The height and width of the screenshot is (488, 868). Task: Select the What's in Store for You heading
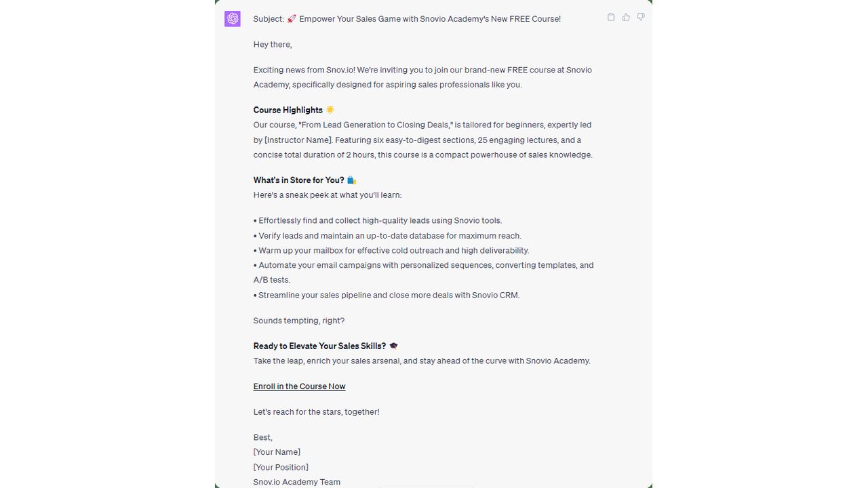click(299, 180)
